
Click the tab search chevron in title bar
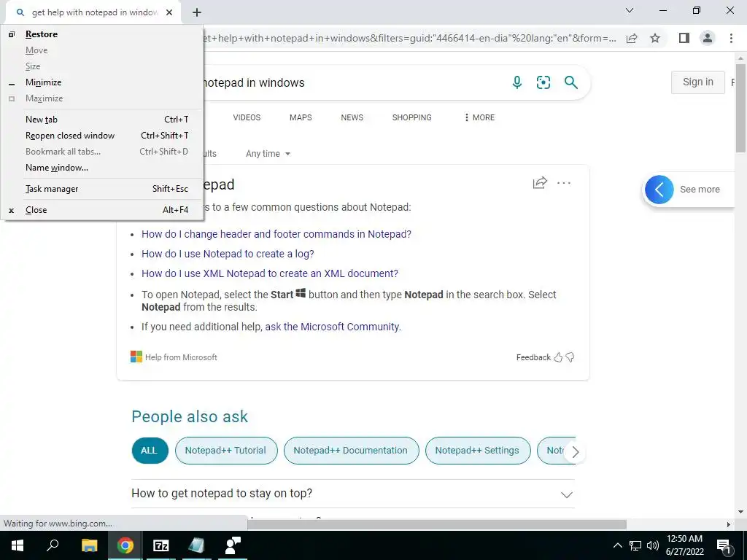pyautogui.click(x=630, y=10)
